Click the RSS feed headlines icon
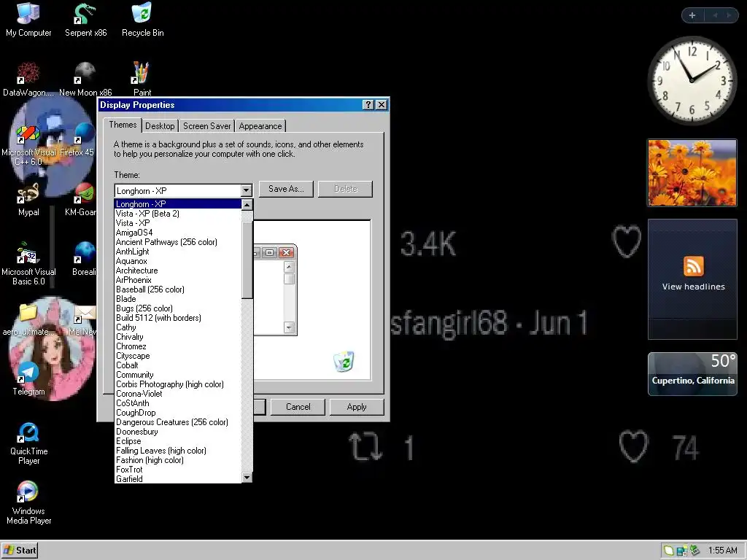This screenshot has width=747, height=560. (693, 265)
